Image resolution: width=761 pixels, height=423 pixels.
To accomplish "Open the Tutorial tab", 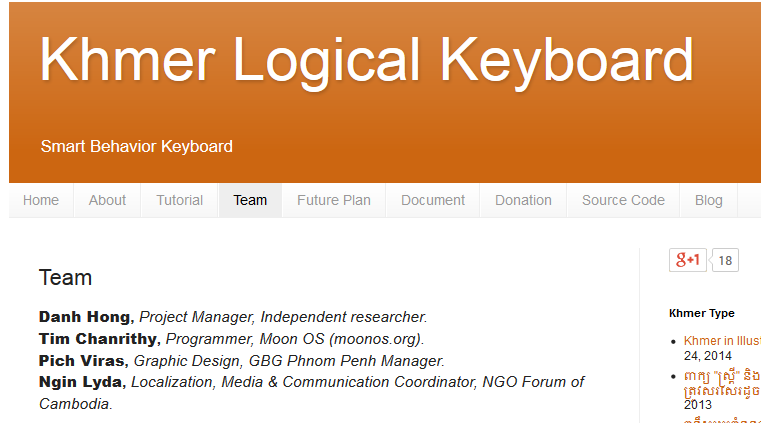I will 180,200.
